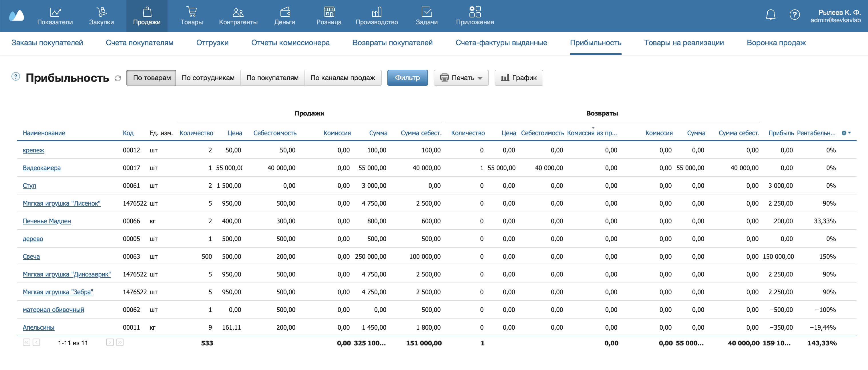Screen dimensions: 868x370
Task: Click help icon beside Прибыльность title
Action: tap(15, 77)
